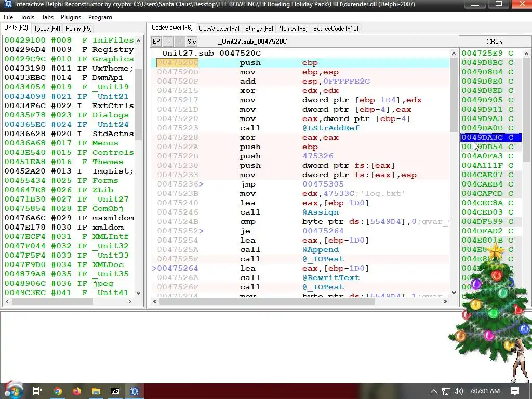Open 7-Zip from the taskbar
The height and width of the screenshot is (399, 532).
pyautogui.click(x=115, y=391)
